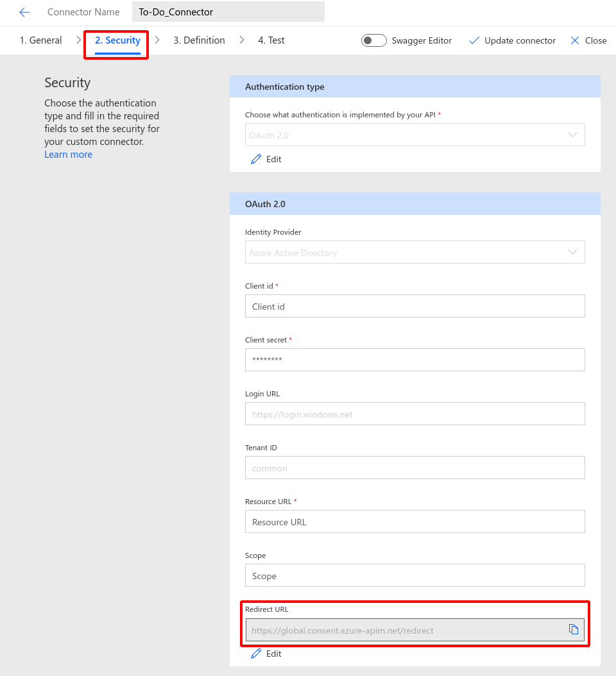Expand the Identity Provider dropdown

[415, 252]
